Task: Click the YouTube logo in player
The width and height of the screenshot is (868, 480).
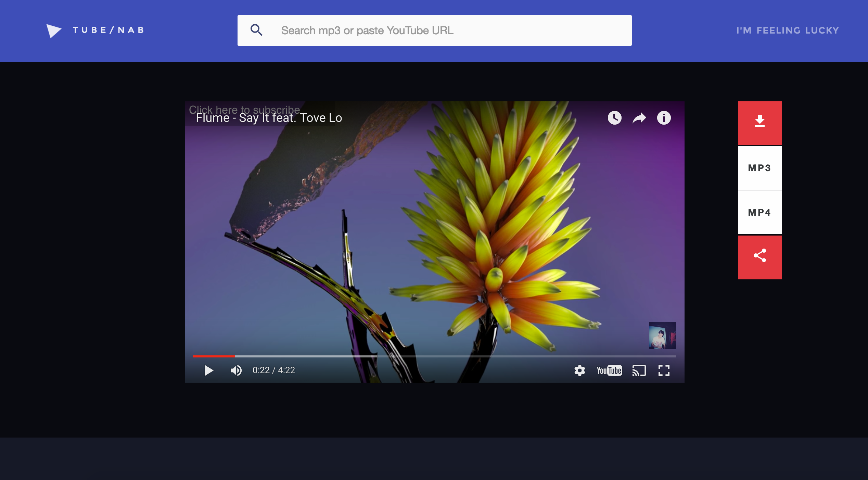Action: point(609,370)
